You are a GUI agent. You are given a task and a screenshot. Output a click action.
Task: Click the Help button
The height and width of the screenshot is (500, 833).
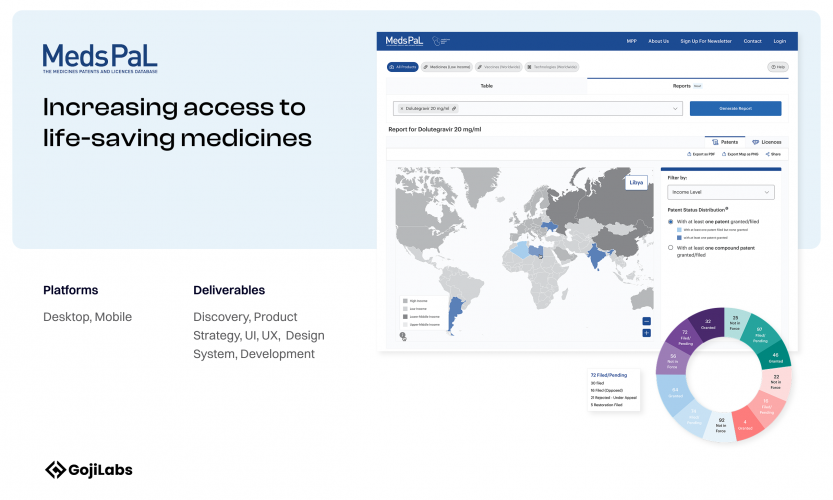[x=778, y=67]
